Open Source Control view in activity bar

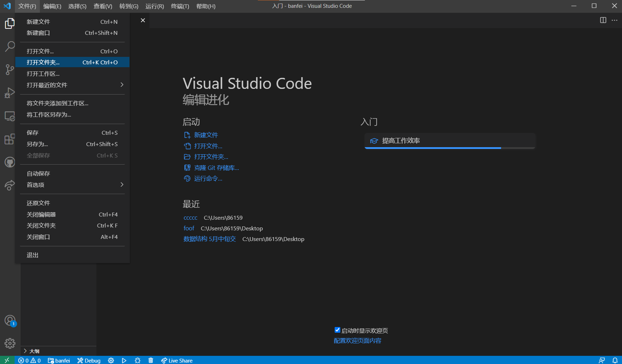(x=10, y=69)
